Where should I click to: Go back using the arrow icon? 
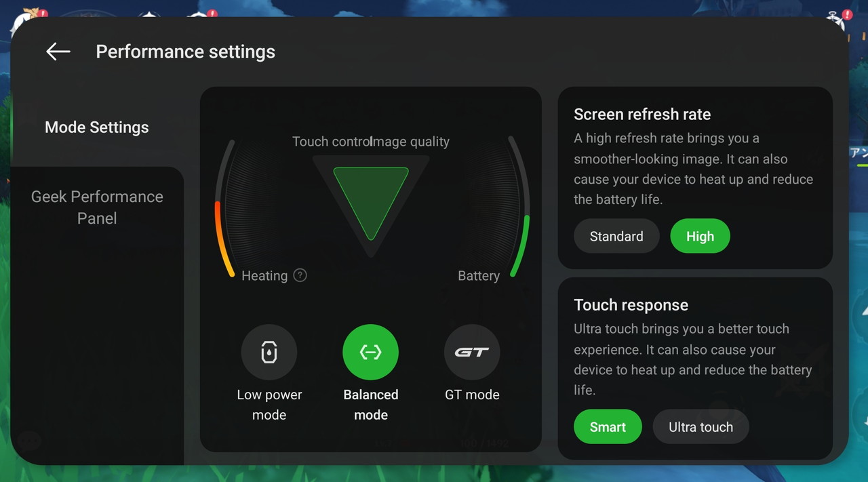[58, 52]
